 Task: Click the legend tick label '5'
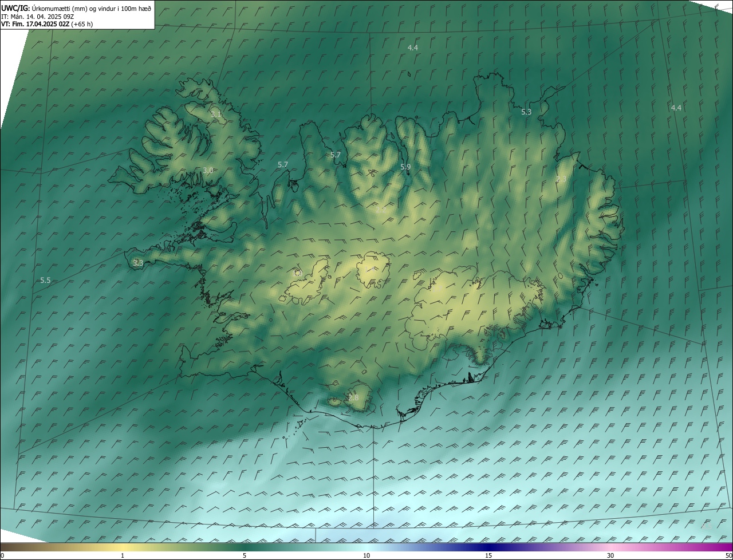(245, 555)
